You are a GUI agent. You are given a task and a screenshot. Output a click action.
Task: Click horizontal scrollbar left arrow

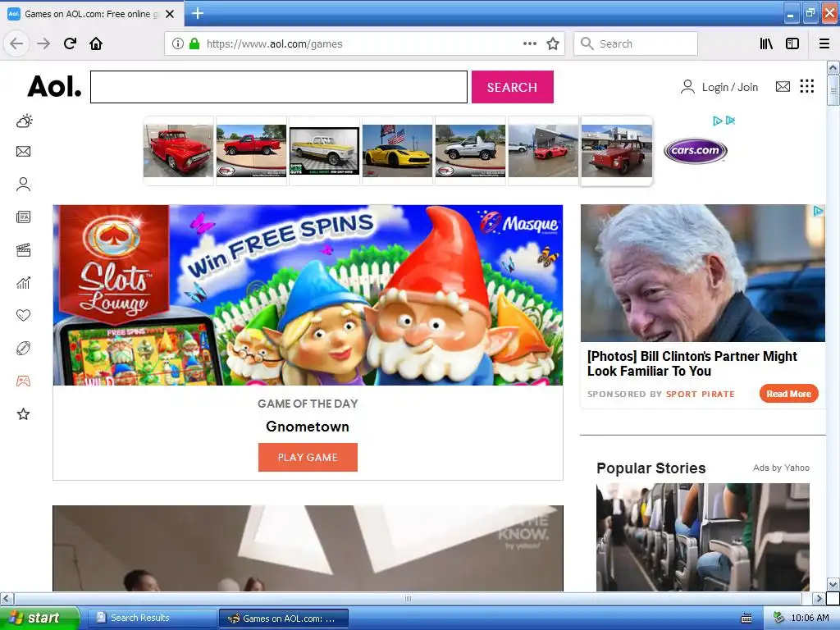7,598
